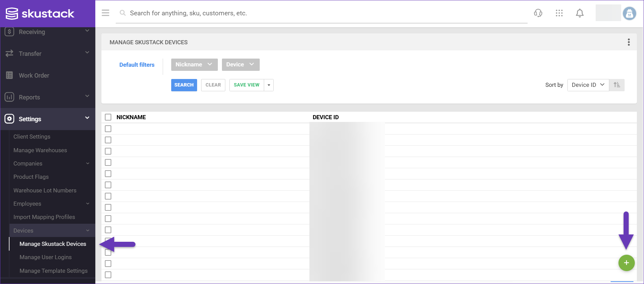Click the NICKNAME column header

(x=131, y=117)
